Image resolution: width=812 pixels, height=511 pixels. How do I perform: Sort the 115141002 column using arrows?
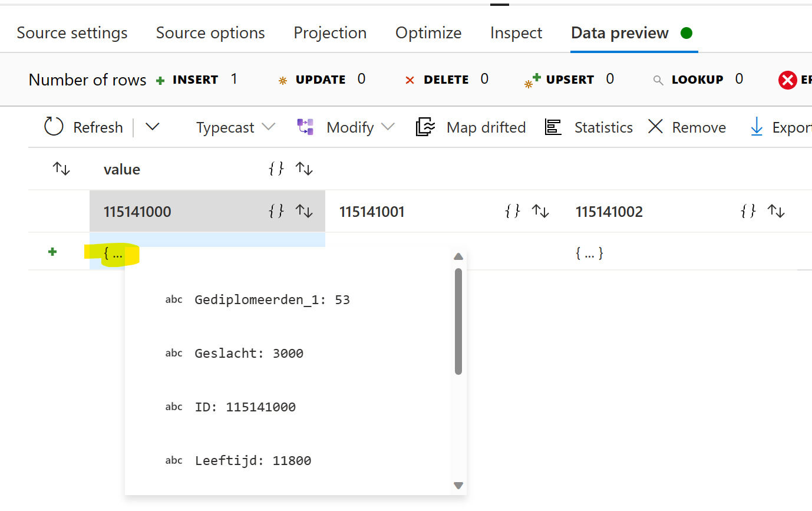point(776,212)
